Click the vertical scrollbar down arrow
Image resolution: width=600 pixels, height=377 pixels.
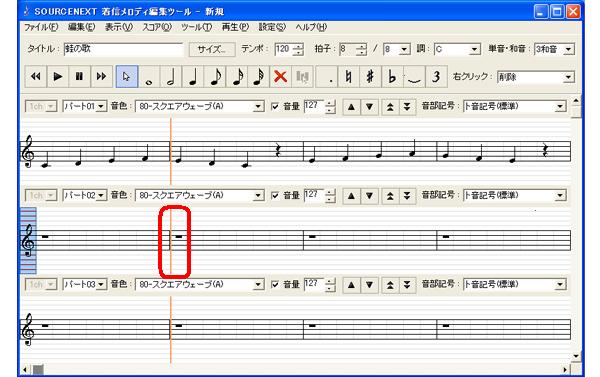click(576, 356)
